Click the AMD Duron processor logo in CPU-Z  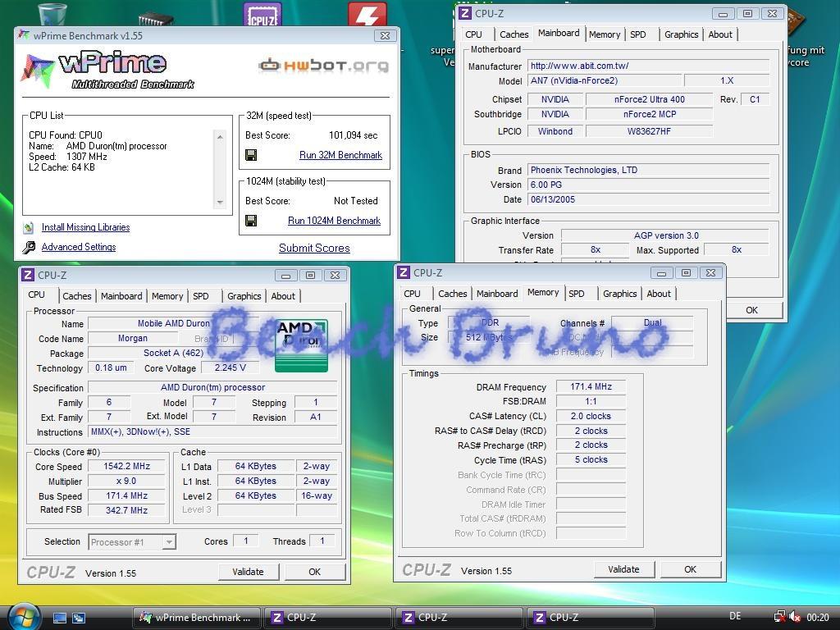pos(301,345)
